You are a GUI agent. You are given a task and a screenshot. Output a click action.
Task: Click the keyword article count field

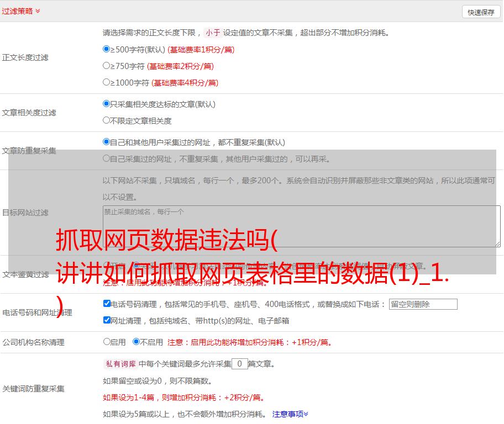click(239, 364)
